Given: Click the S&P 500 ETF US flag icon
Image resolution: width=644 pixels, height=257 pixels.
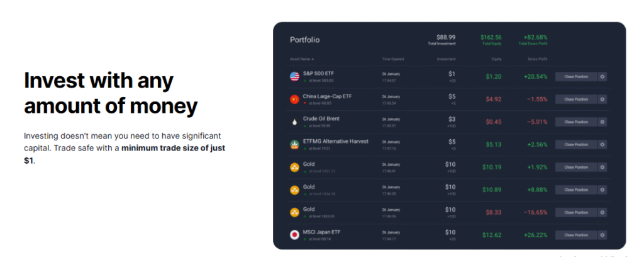Looking at the screenshot, I should tap(294, 76).
